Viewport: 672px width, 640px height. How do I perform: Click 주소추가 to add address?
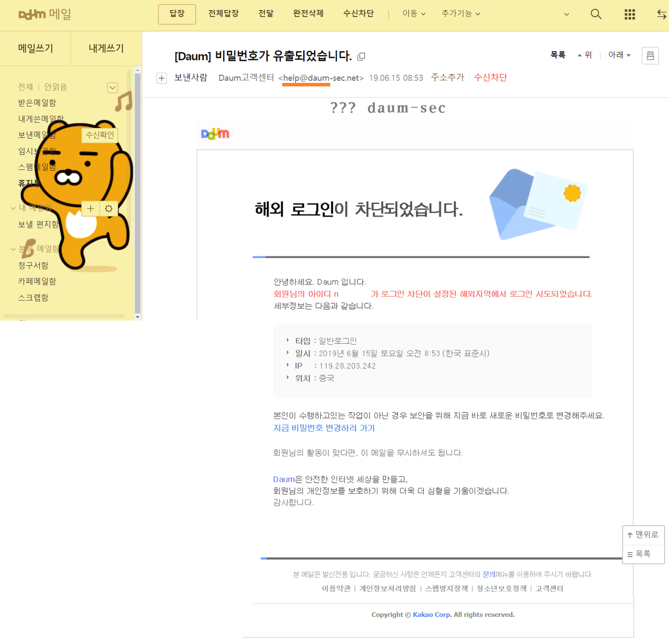click(x=447, y=78)
